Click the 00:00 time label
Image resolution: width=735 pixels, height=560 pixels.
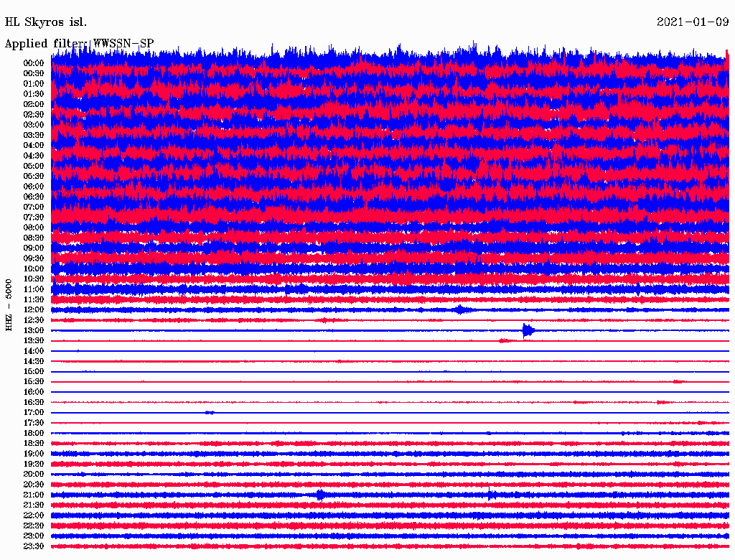(x=34, y=63)
